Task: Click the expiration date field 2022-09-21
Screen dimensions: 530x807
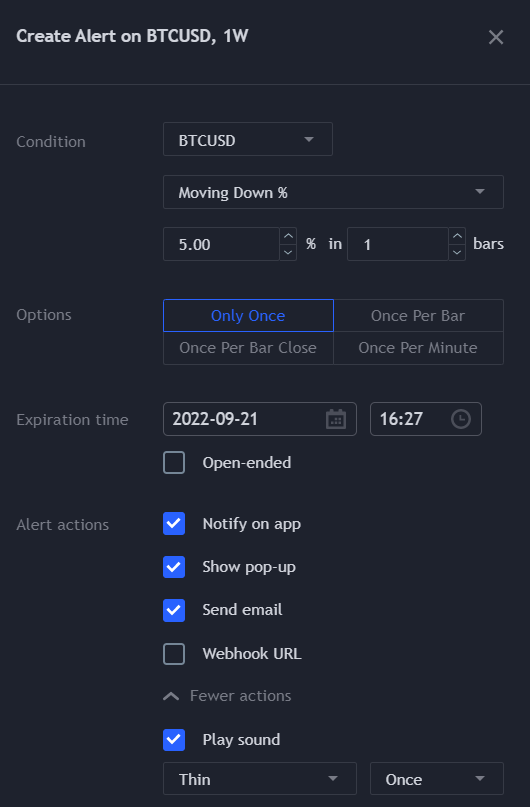Action: (x=259, y=419)
